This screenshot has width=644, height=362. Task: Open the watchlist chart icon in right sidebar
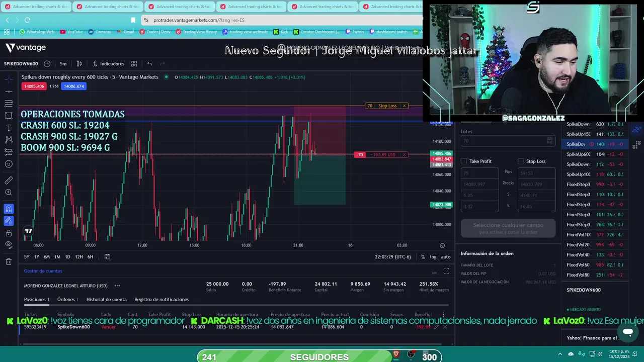pos(636,130)
